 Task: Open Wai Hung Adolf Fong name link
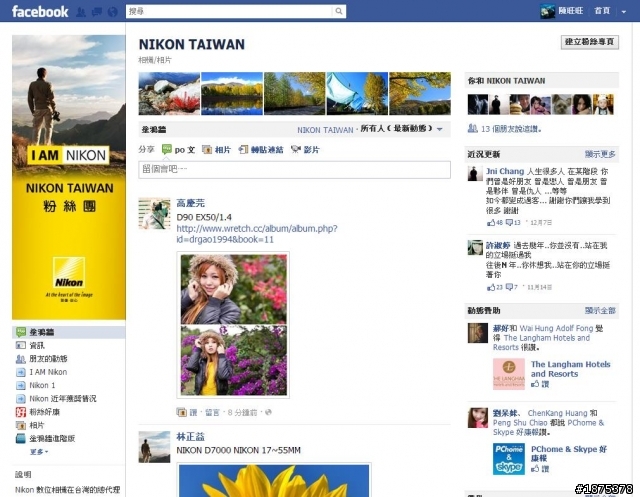pyautogui.click(x=556, y=328)
